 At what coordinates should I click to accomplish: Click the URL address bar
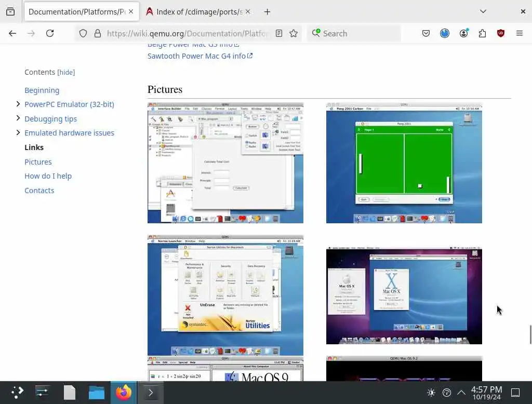pyautogui.click(x=188, y=33)
